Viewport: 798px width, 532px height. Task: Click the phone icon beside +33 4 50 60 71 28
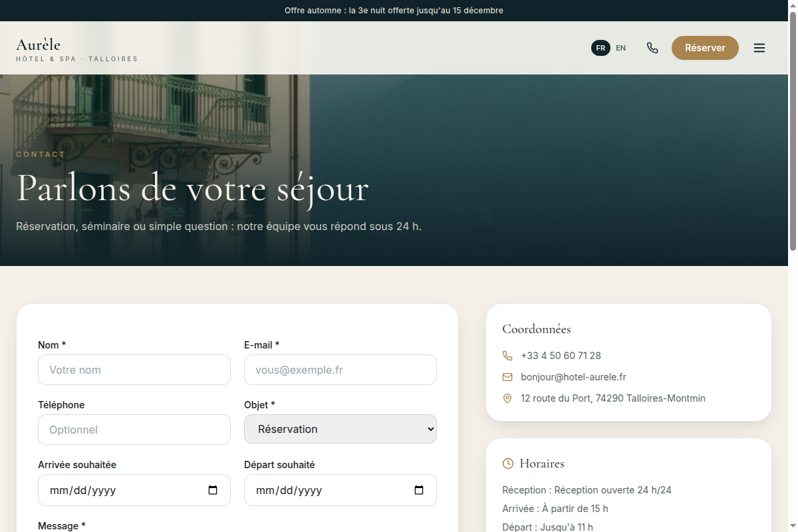507,356
